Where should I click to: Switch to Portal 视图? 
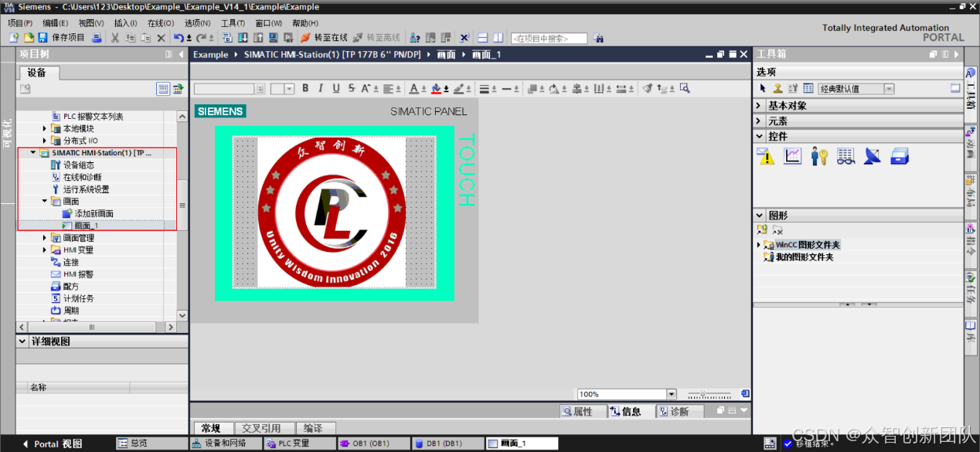[x=53, y=444]
